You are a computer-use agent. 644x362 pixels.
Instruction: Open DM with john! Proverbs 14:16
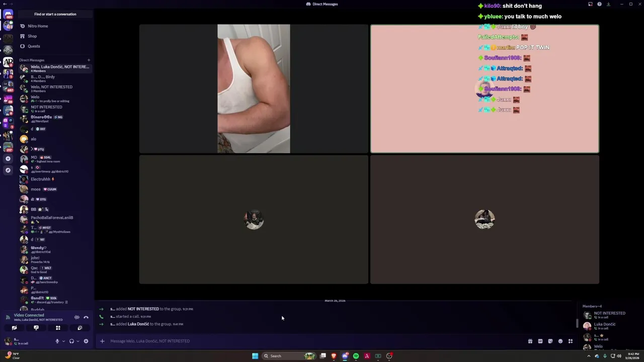click(x=55, y=259)
